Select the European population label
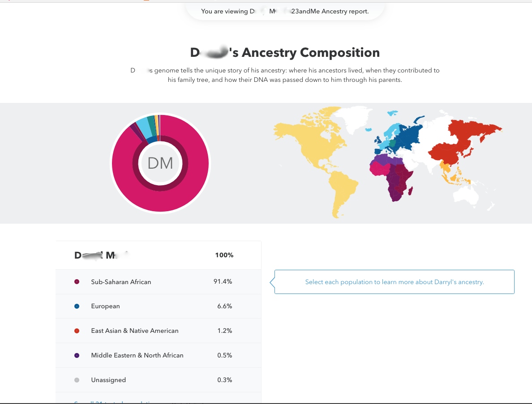Screen dimensions: 532x404 [105, 306]
